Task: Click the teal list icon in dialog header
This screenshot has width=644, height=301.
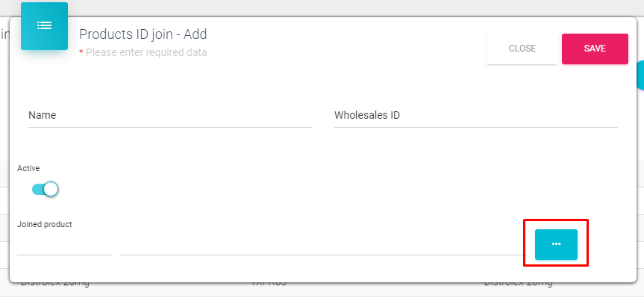Action: 44,26
